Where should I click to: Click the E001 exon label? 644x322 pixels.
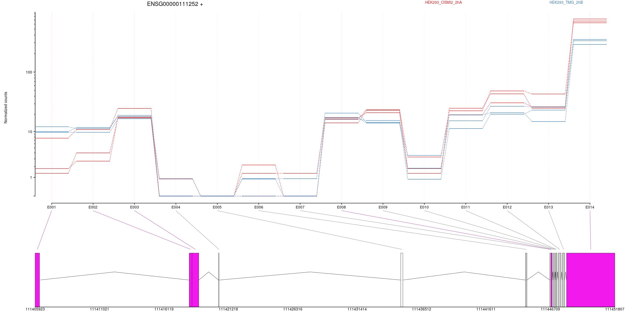(52, 207)
